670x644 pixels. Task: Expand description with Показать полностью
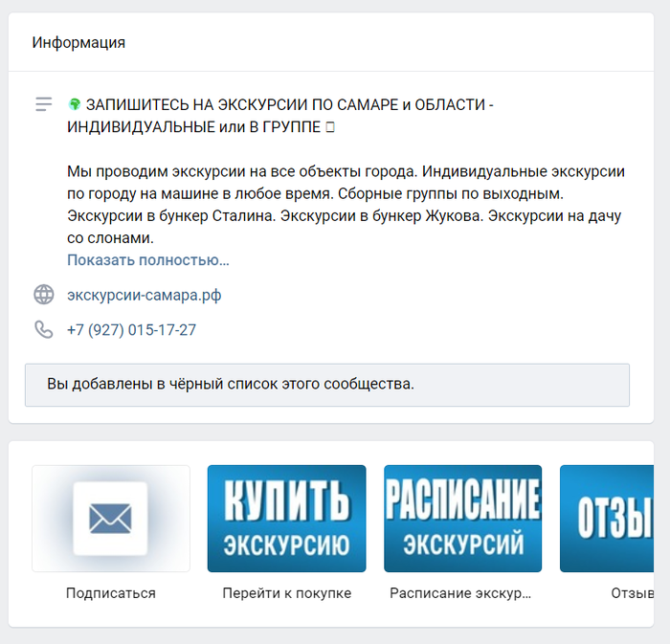(147, 260)
